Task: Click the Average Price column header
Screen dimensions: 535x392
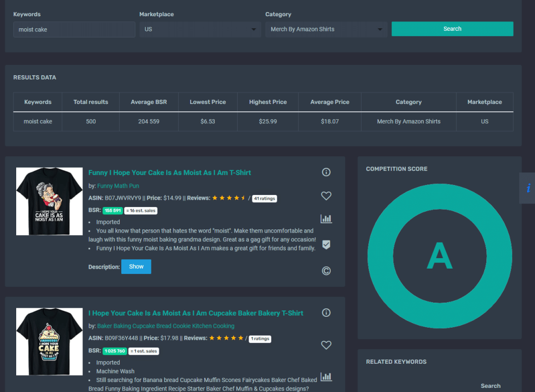Action: click(x=330, y=102)
